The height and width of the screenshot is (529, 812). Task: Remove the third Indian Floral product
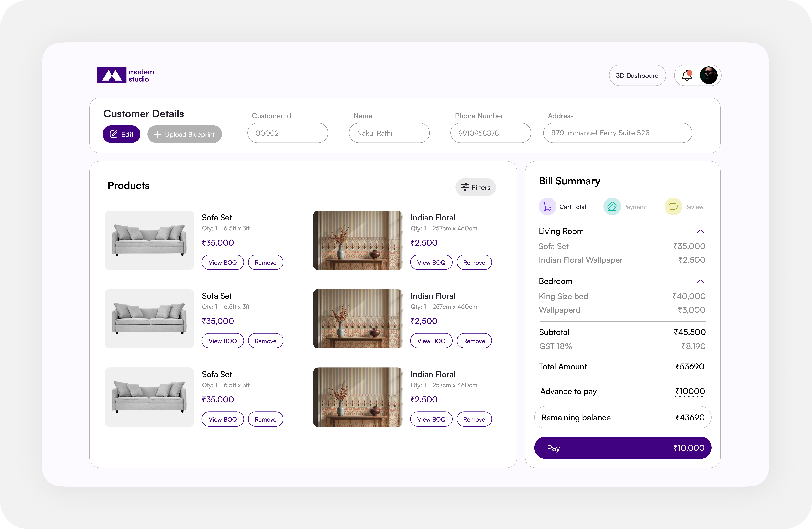click(x=474, y=419)
